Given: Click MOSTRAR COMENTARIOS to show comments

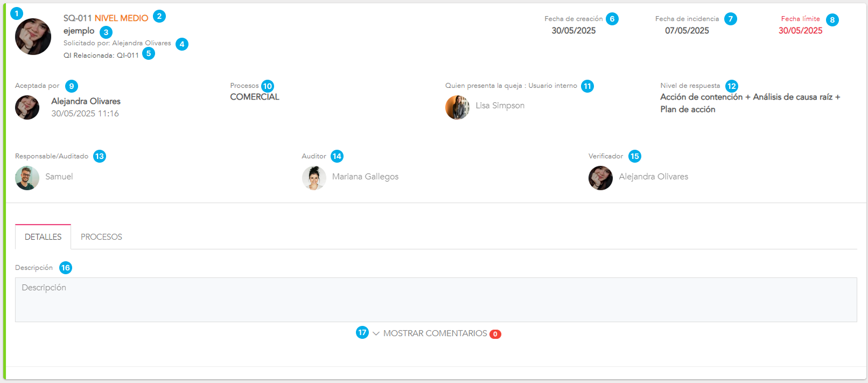Looking at the screenshot, I should [435, 333].
